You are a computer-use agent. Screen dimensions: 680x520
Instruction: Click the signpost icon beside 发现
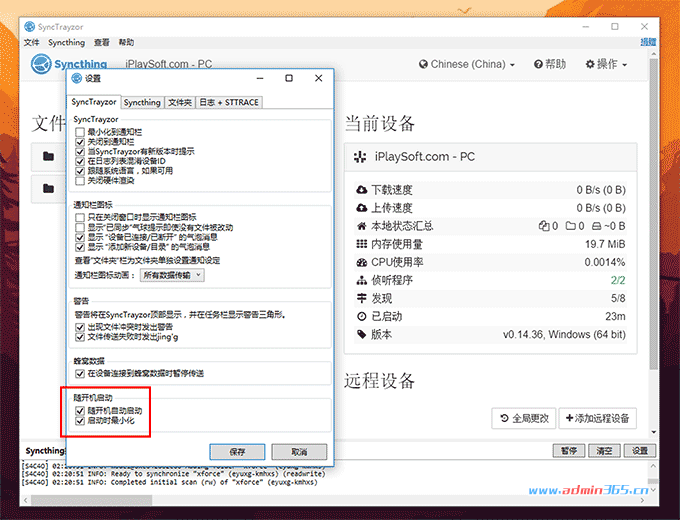pyautogui.click(x=362, y=298)
